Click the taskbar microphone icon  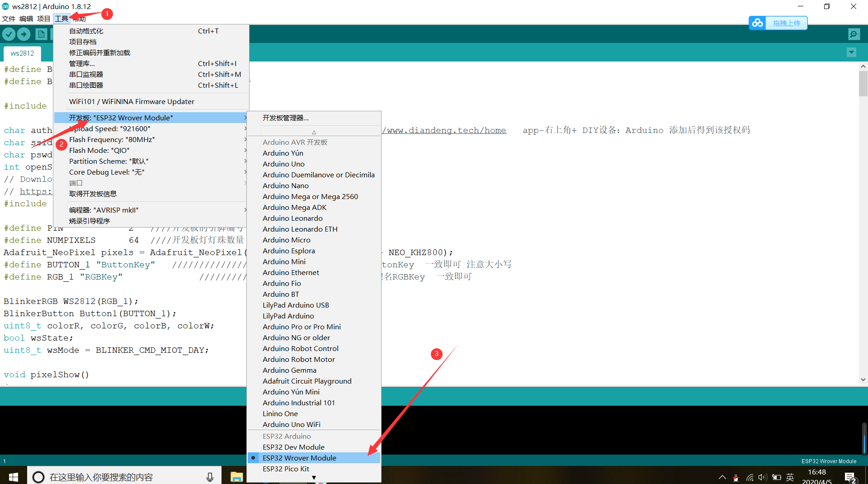210,477
